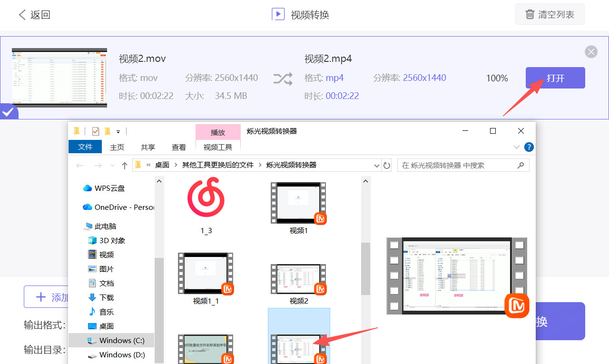Click the New Folder quick-access icon

pos(108,131)
